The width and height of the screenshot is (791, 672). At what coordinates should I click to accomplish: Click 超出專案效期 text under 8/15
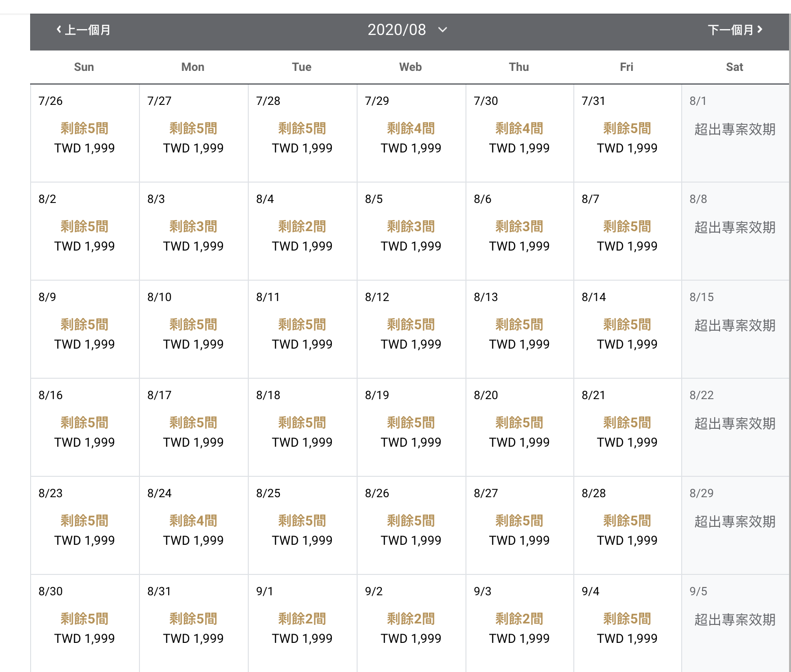735,325
